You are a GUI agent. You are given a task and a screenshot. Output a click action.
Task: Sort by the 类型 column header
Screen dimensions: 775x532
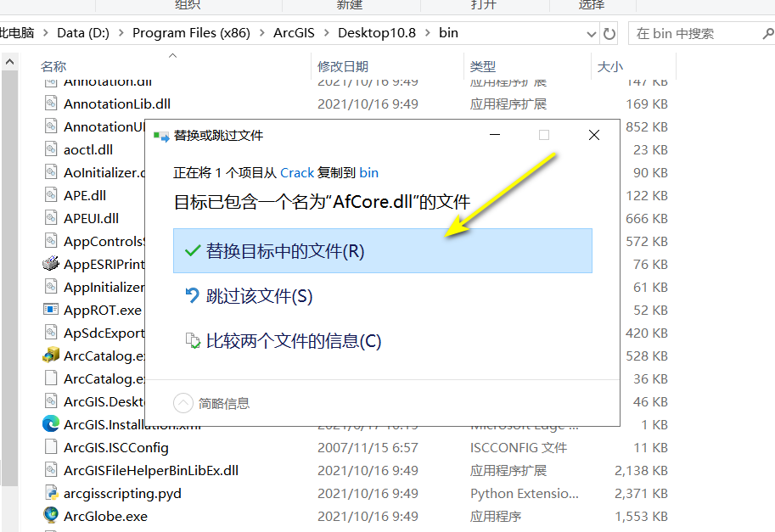(x=482, y=66)
